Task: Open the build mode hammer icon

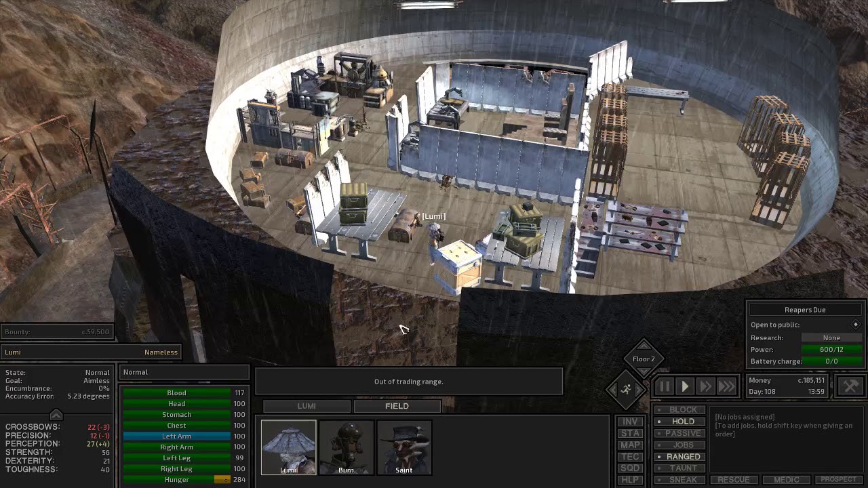Action: click(x=850, y=386)
